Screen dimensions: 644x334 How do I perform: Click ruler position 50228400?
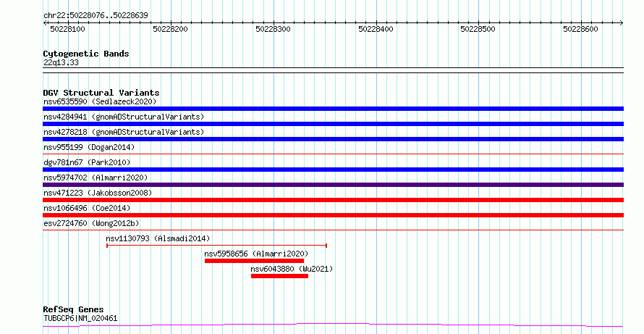376,29
